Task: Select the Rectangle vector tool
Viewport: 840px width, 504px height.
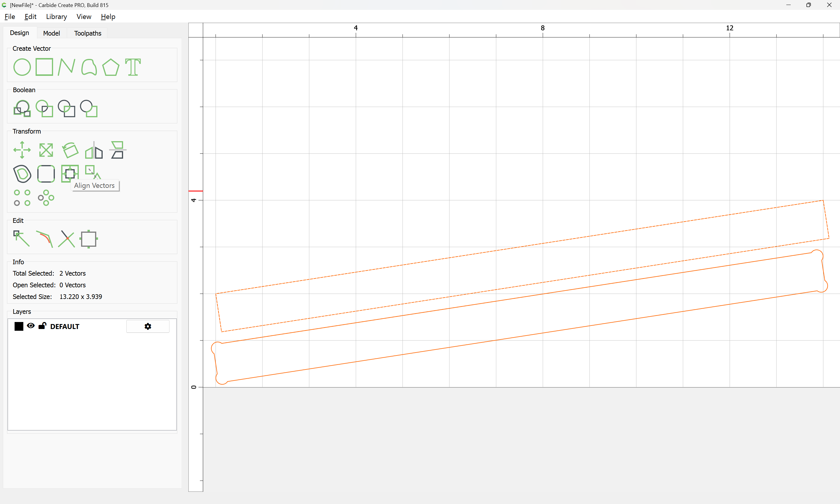Action: [44, 67]
